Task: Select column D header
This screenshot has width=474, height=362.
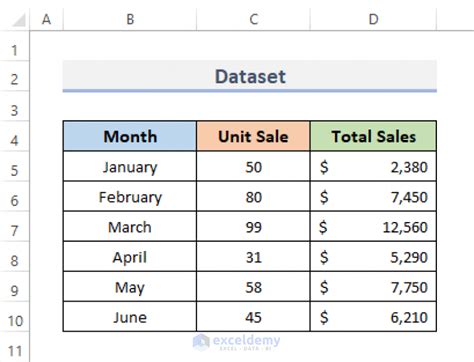Action: click(373, 19)
